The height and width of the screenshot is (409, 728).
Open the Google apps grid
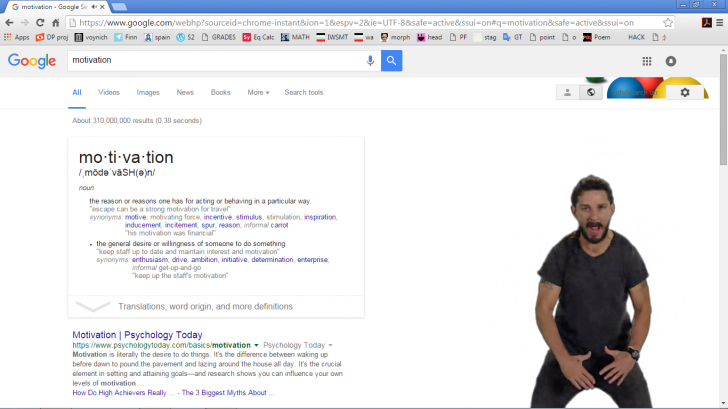[647, 61]
